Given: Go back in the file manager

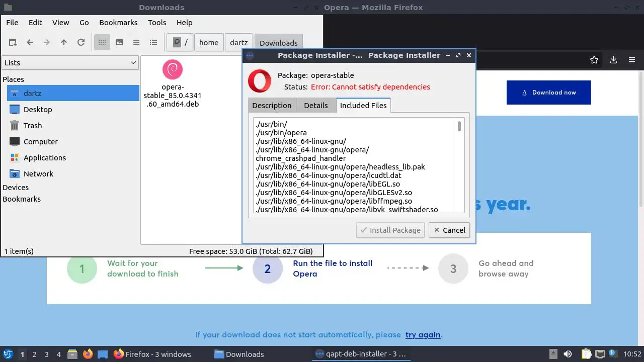Looking at the screenshot, I should click(x=30, y=43).
